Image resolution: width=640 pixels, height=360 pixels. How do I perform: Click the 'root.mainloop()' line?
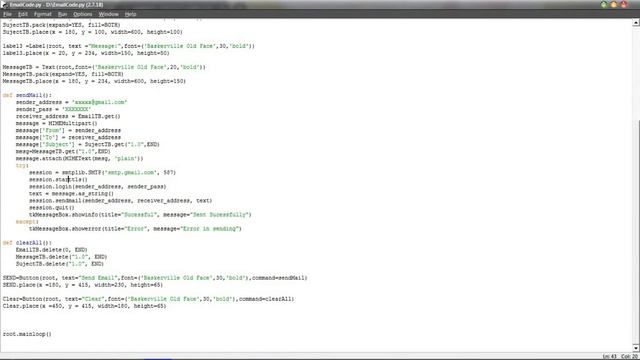click(27, 334)
